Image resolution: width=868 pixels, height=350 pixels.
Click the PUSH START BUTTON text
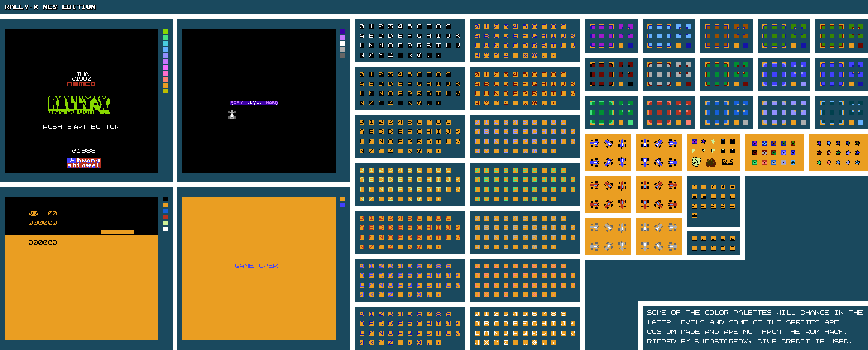pyautogui.click(x=81, y=127)
